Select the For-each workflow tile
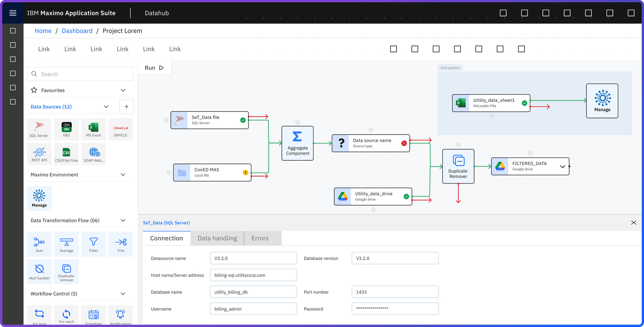The width and height of the screenshot is (644, 327). 66,315
